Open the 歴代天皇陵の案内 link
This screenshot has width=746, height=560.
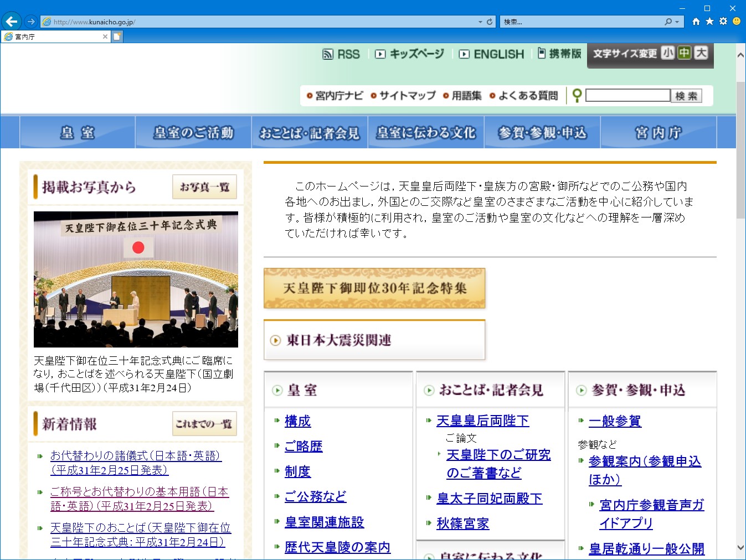tap(337, 547)
